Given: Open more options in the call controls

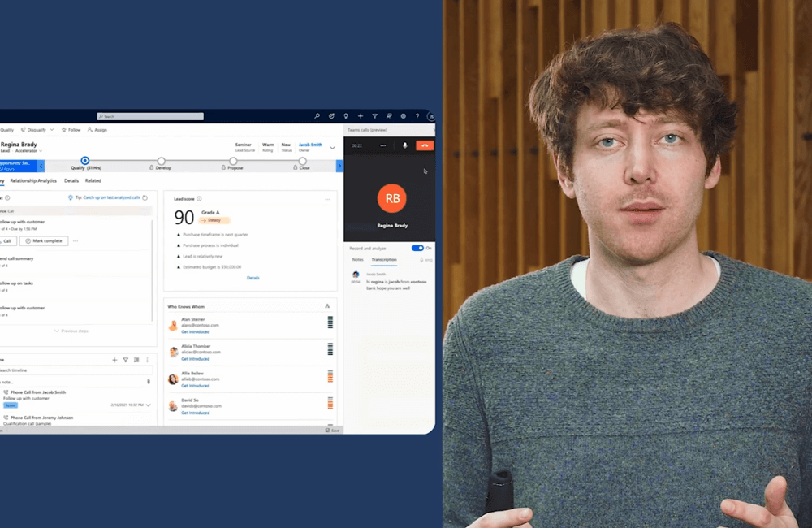Looking at the screenshot, I should tap(385, 145).
